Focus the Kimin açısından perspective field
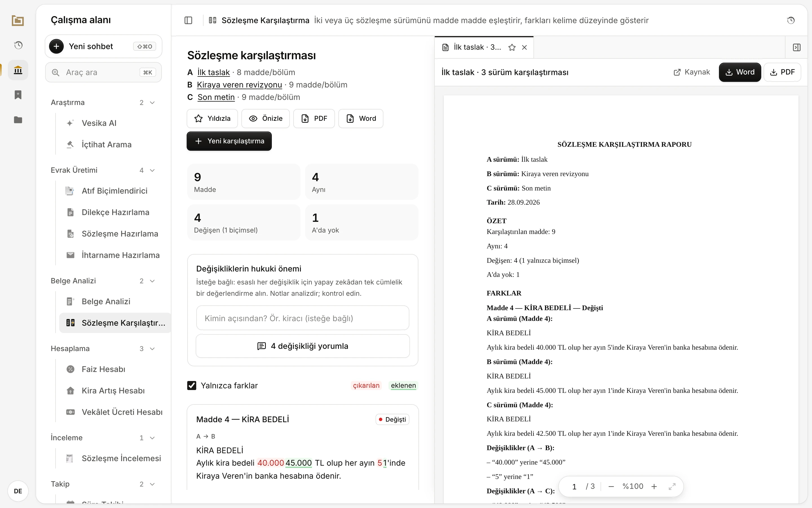812x508 pixels. [x=303, y=318]
